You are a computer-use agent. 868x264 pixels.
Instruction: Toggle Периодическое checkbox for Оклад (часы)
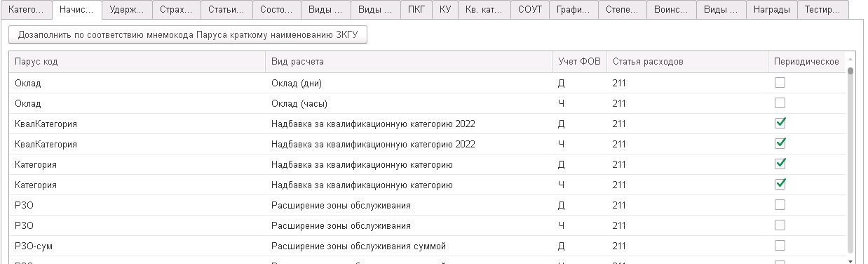point(780,103)
